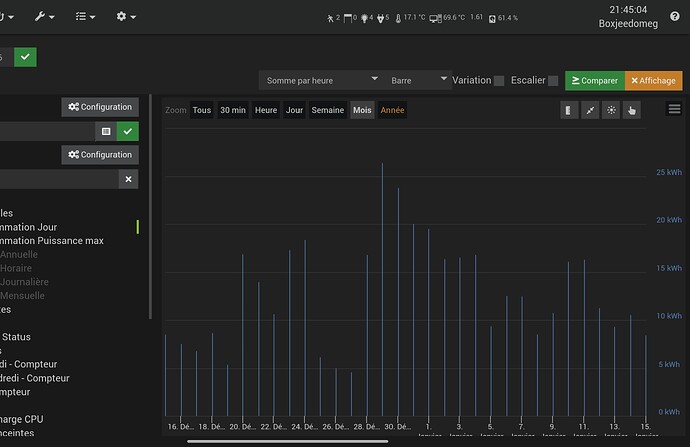Image resolution: width=690 pixels, height=447 pixels.
Task: Clear the search with the X button
Action: 128,179
